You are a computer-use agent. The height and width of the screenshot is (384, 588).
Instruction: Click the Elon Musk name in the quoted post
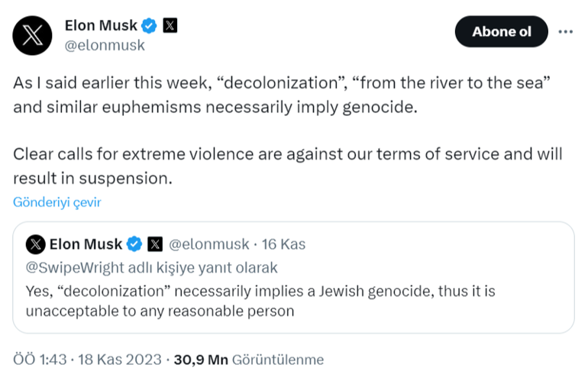click(86, 244)
